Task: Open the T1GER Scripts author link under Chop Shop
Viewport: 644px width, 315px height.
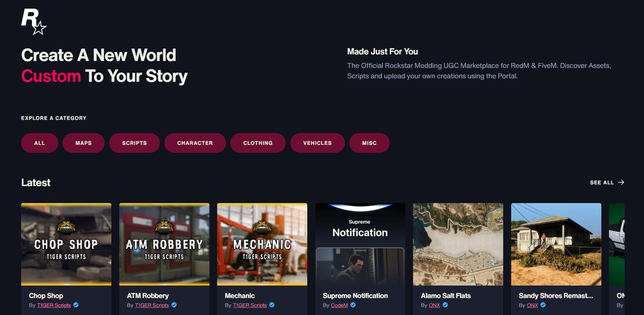Action: (x=54, y=305)
